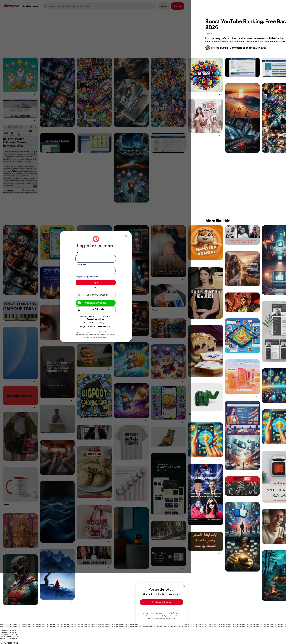The image size is (286, 644).
Task: Open more options under REFERRALS pin
Action: point(219,94)
